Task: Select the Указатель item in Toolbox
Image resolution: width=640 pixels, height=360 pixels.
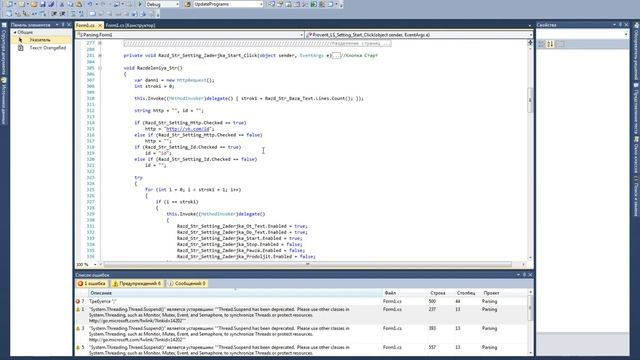Action: point(40,40)
